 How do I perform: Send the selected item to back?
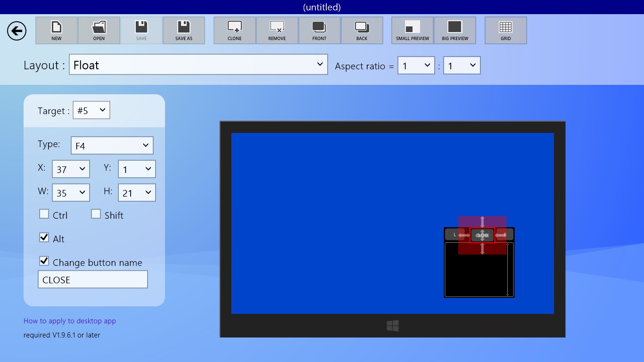(362, 31)
